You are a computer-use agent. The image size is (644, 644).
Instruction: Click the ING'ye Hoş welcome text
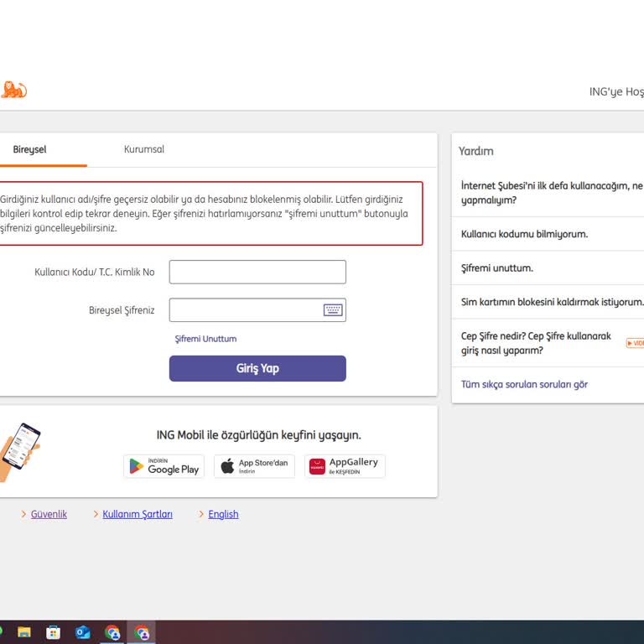[x=616, y=91]
